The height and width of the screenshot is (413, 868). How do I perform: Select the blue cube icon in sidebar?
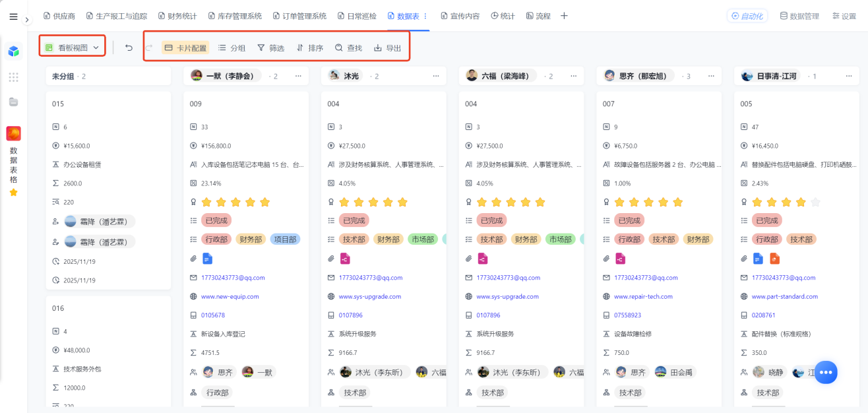pyautogui.click(x=13, y=51)
